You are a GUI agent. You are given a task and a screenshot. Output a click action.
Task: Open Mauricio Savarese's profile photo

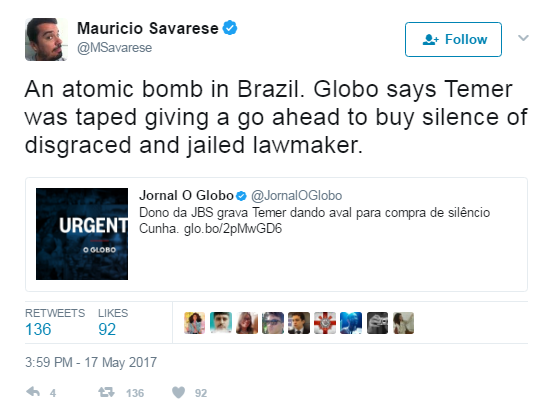pos(46,39)
